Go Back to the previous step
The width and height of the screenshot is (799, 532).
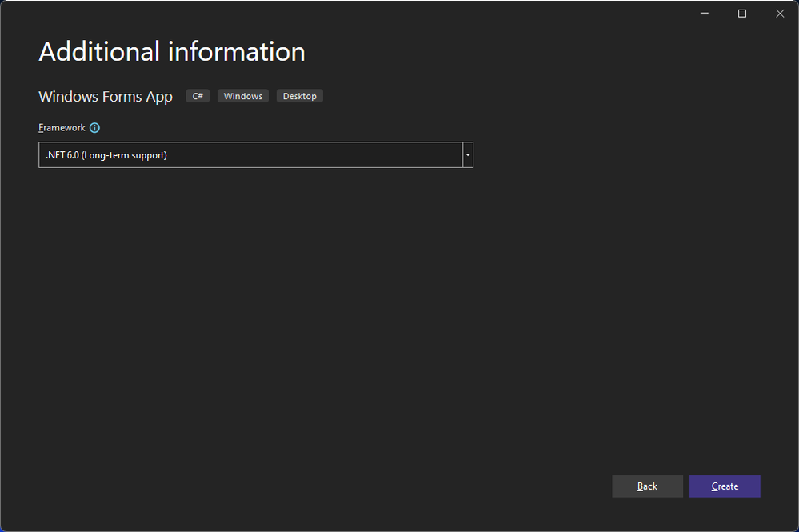point(647,486)
